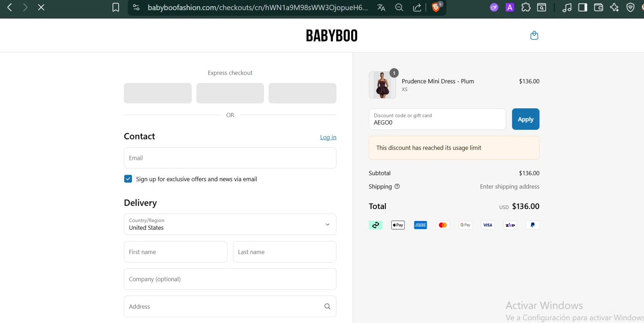Focus the Email input field
Image resolution: width=644 pixels, height=323 pixels.
point(230,158)
